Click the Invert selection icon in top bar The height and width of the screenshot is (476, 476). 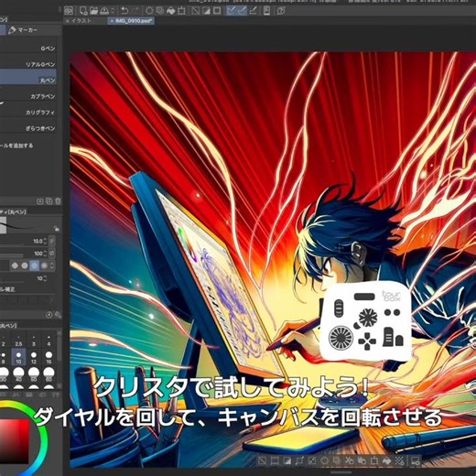(206, 11)
